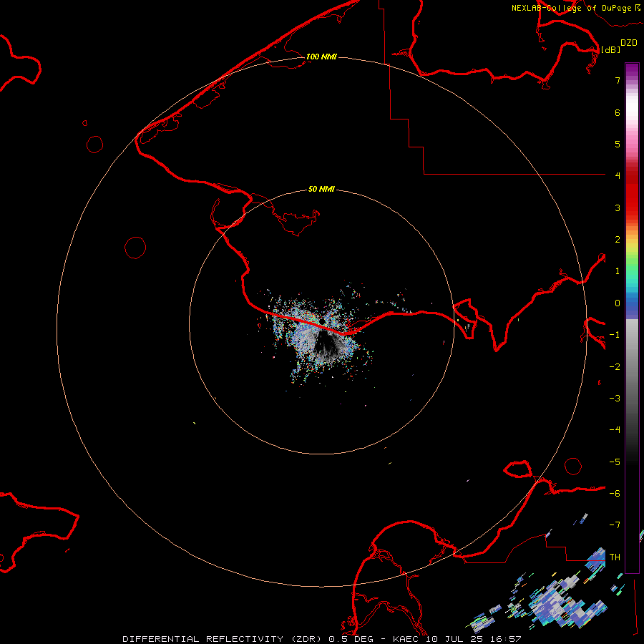Click the 5 dB scale value
Viewport: 644px width, 644px height.
[618, 144]
